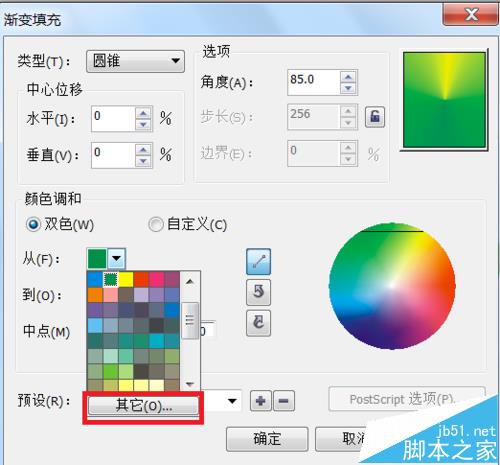Click the 其它(O)... button
Screen dimensions: 500x465
point(143,405)
